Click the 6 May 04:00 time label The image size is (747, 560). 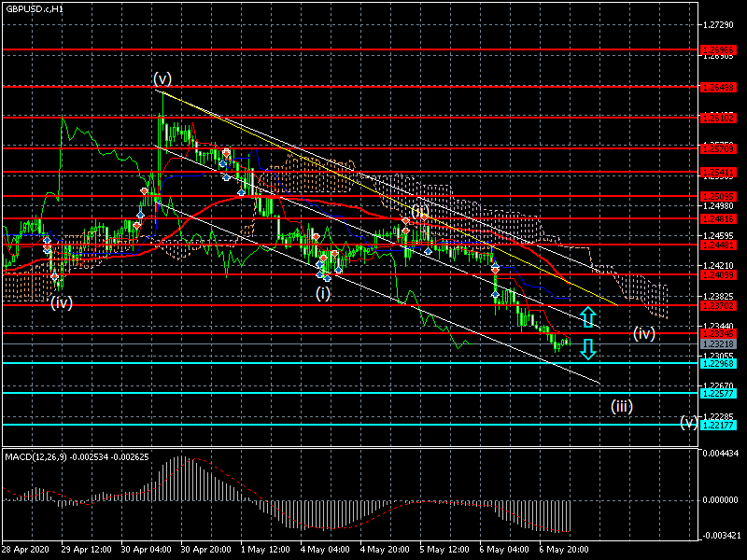(504, 550)
